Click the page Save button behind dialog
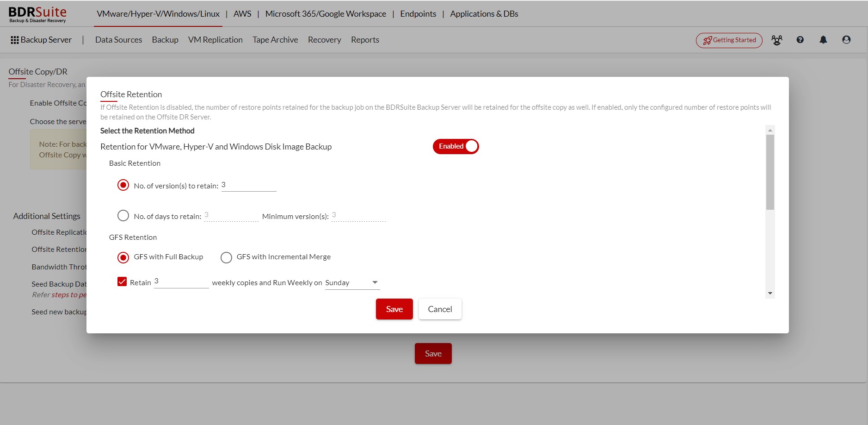The image size is (868, 425). tap(433, 354)
